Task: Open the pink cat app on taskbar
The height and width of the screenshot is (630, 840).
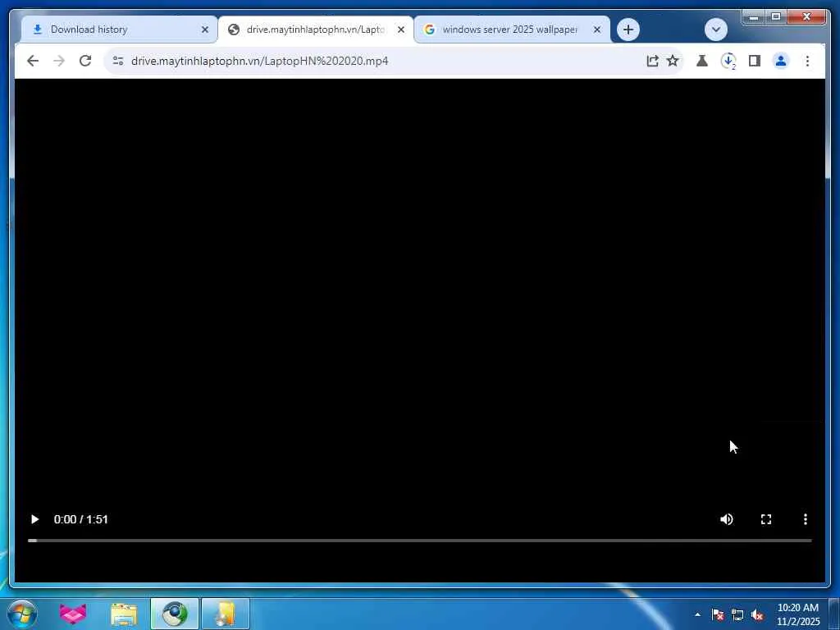Action: tap(73, 614)
